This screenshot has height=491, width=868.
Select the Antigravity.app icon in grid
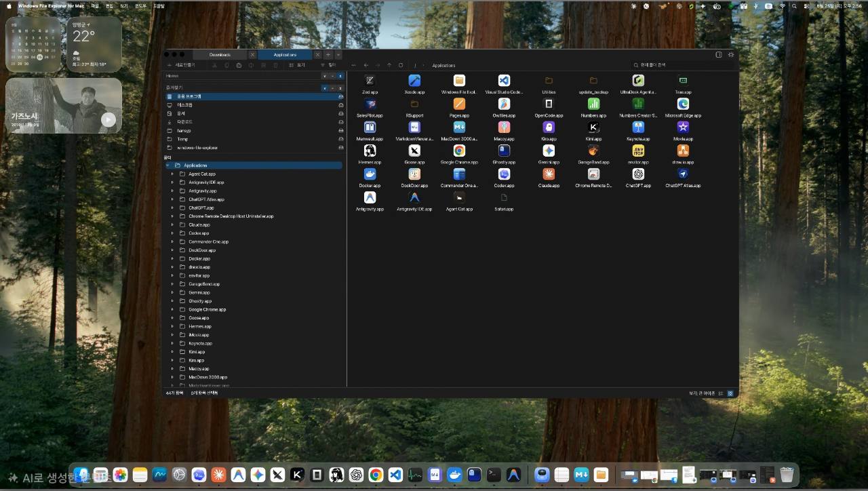pyautogui.click(x=370, y=197)
